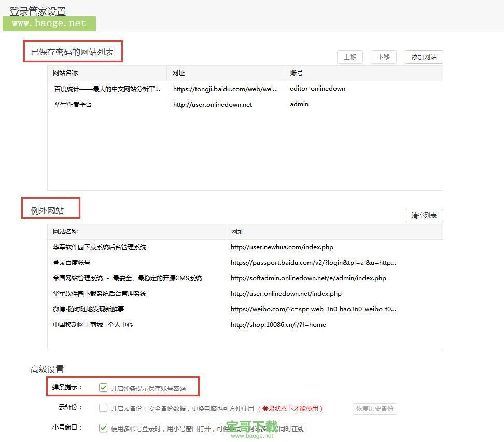Click the 上移 button
Viewport: 504px width, 442px height.
click(x=350, y=57)
